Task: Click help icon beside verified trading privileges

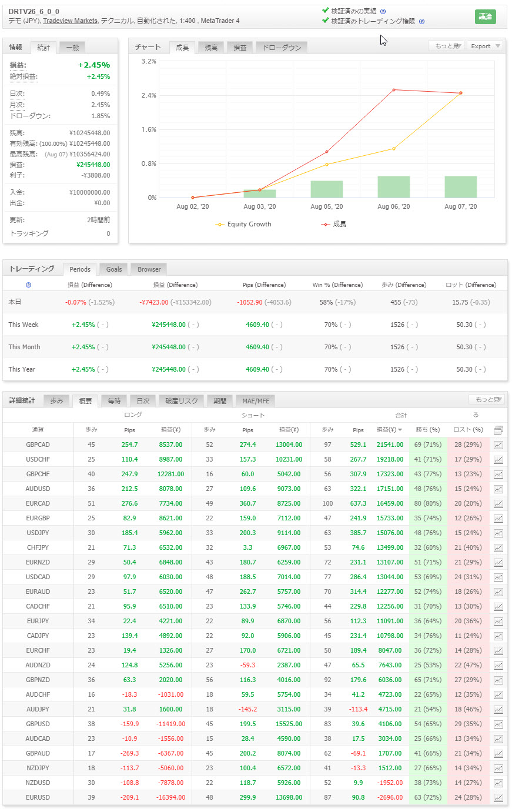Action: (x=421, y=21)
